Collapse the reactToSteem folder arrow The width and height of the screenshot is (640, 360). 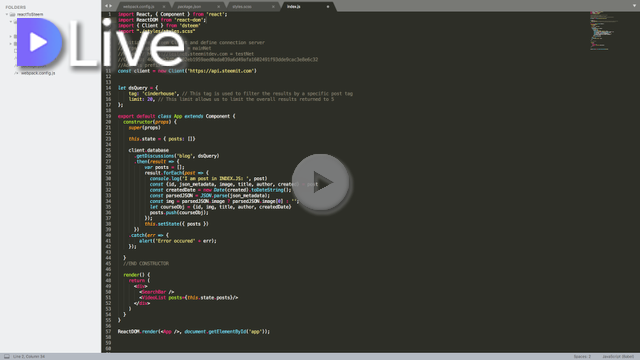7,14
